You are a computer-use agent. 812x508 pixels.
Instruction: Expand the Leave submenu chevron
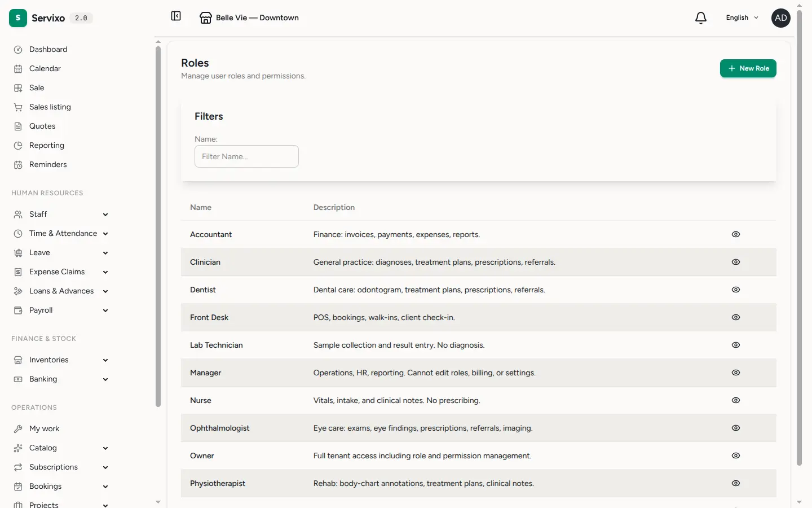105,253
